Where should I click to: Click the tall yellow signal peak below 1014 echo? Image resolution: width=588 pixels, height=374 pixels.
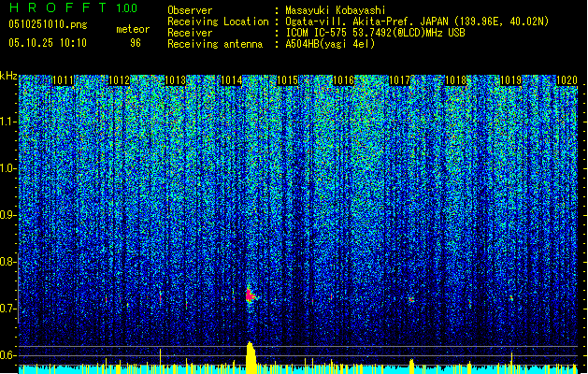click(x=251, y=357)
